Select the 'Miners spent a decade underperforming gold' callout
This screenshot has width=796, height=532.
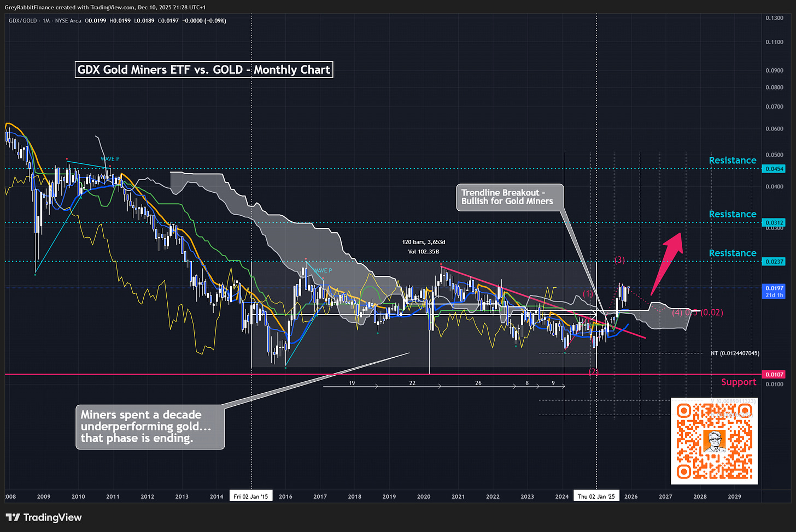(x=150, y=427)
